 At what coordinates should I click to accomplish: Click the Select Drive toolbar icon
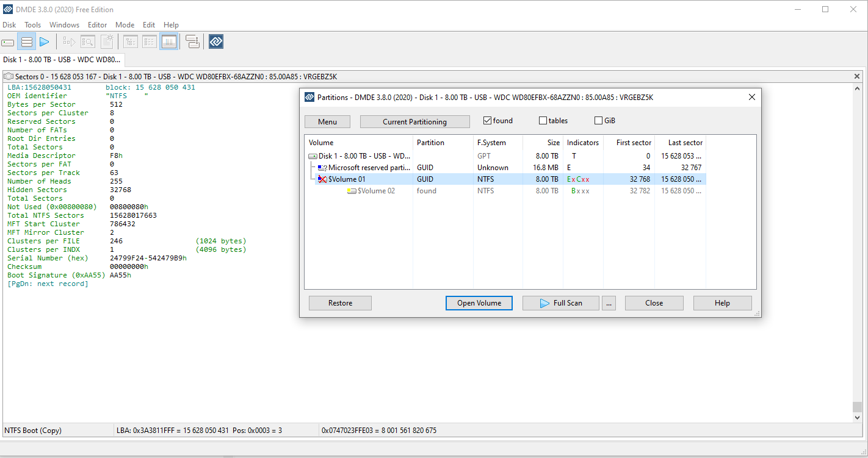pos(8,42)
